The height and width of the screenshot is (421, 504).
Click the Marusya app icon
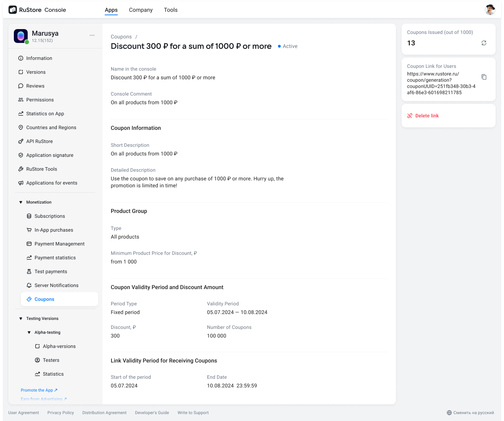point(21,36)
